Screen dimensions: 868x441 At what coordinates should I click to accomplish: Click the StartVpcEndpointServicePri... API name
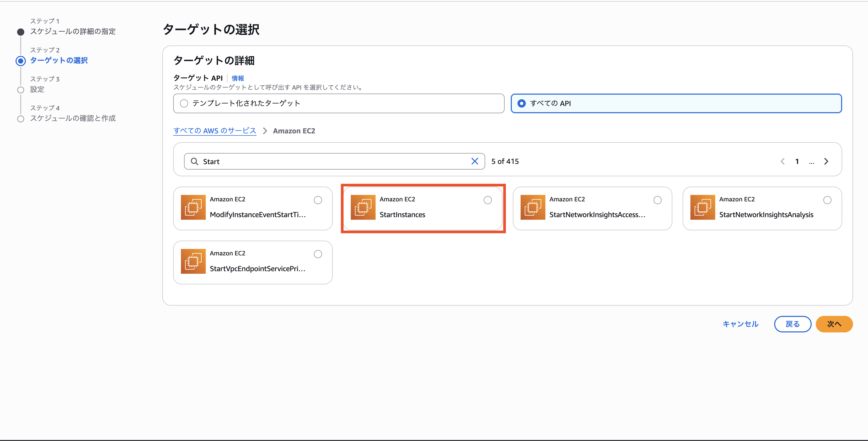(x=257, y=269)
